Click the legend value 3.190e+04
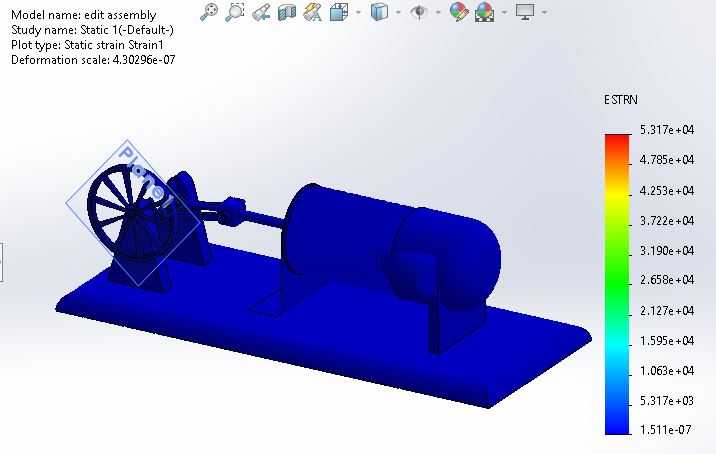 coord(667,251)
